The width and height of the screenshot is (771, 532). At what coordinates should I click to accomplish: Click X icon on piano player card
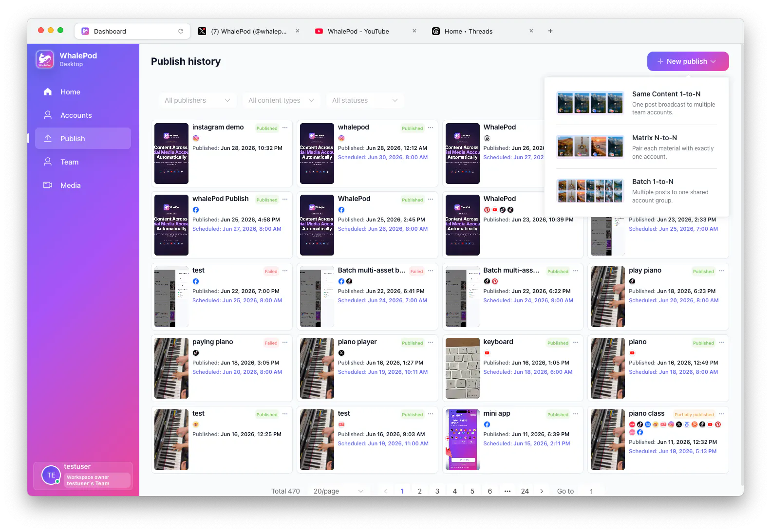pos(341,353)
